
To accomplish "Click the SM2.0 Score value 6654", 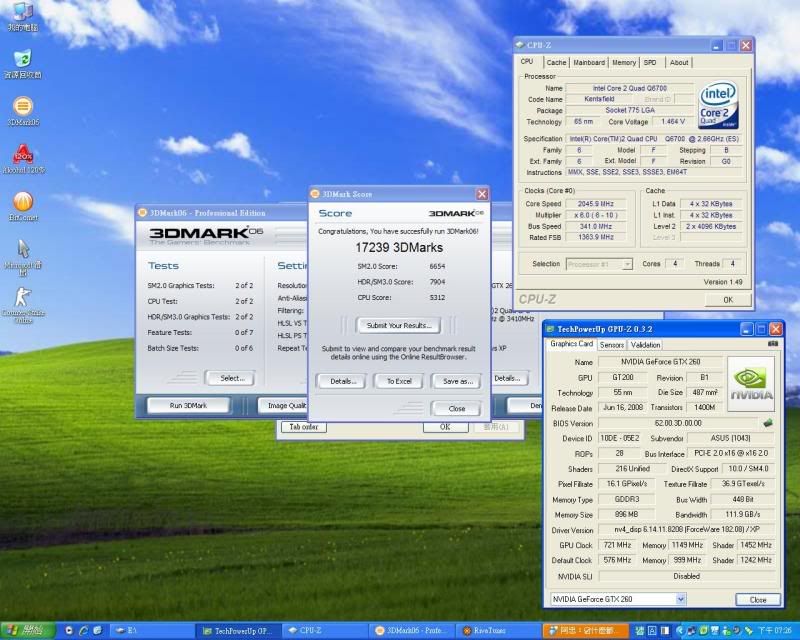I will [437, 266].
